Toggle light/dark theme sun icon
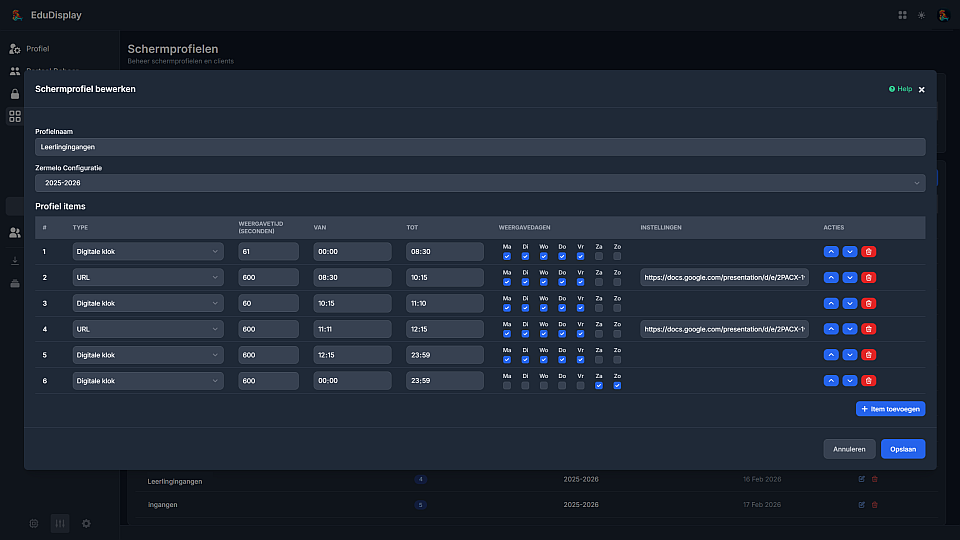 click(921, 15)
